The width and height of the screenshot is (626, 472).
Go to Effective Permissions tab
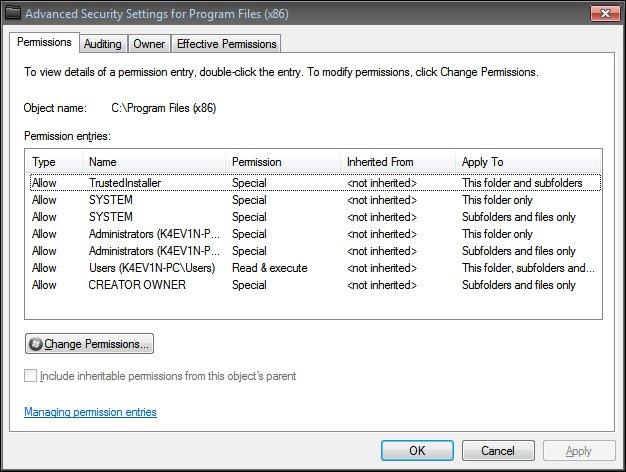pyautogui.click(x=226, y=44)
